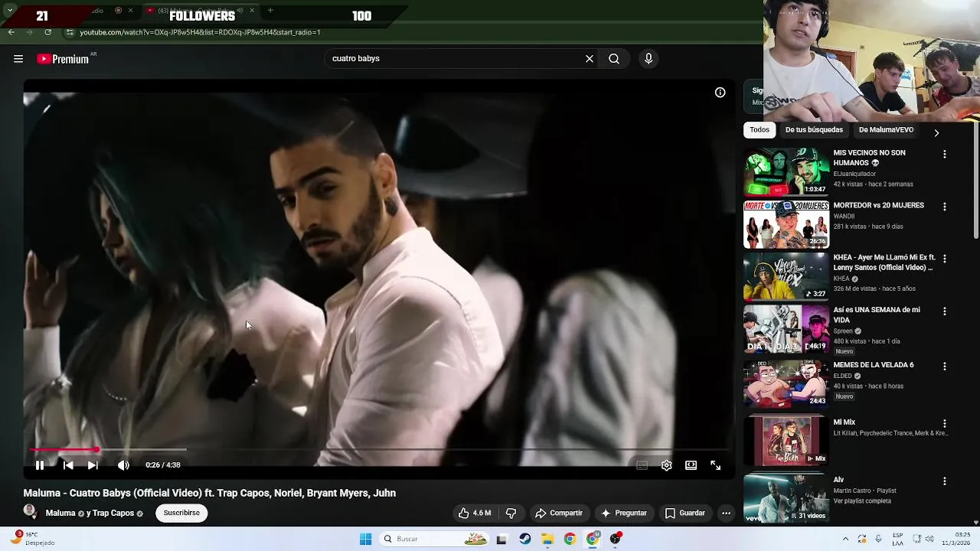Click the ESP LAA language indicator
Image resolution: width=980 pixels, height=551 pixels.
pos(897,539)
